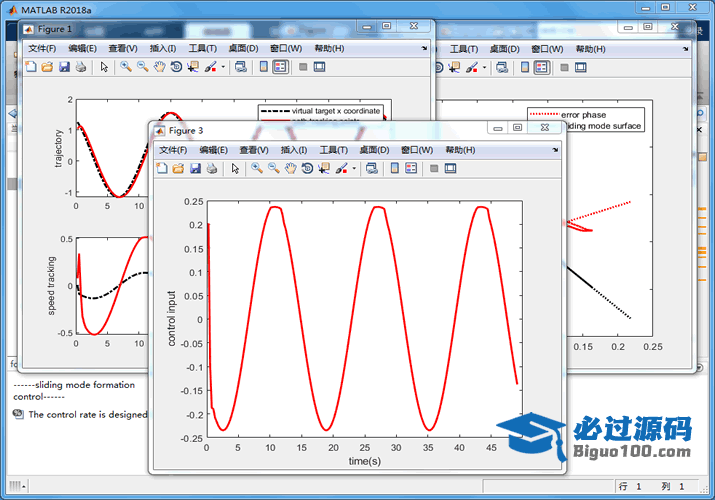
Task: Hide Plot Tools icon in Figure 3
Action: coord(434,169)
